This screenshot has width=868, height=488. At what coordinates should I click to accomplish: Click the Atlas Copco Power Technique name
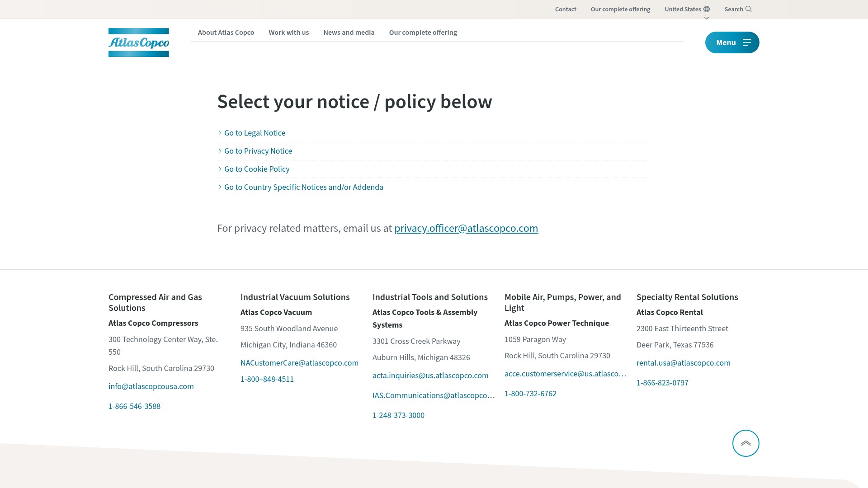(x=557, y=323)
